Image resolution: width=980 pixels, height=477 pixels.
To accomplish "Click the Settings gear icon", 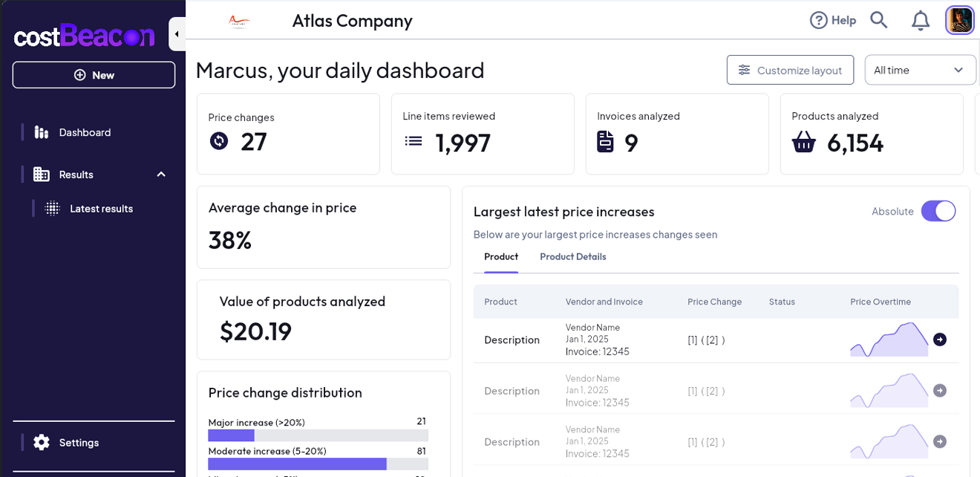I will [x=41, y=442].
